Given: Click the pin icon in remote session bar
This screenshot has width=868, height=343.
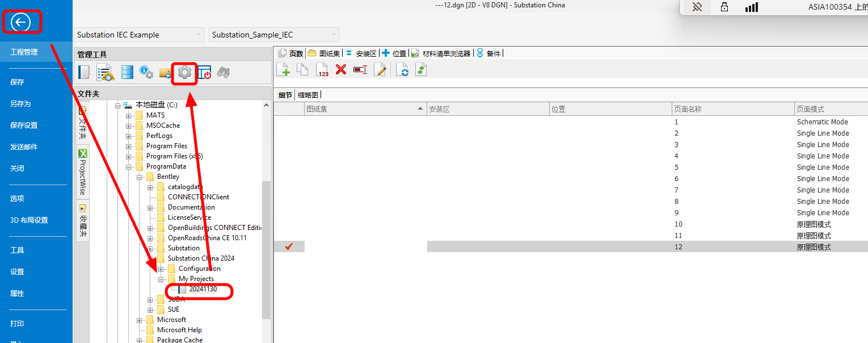Looking at the screenshot, I should click(697, 7).
